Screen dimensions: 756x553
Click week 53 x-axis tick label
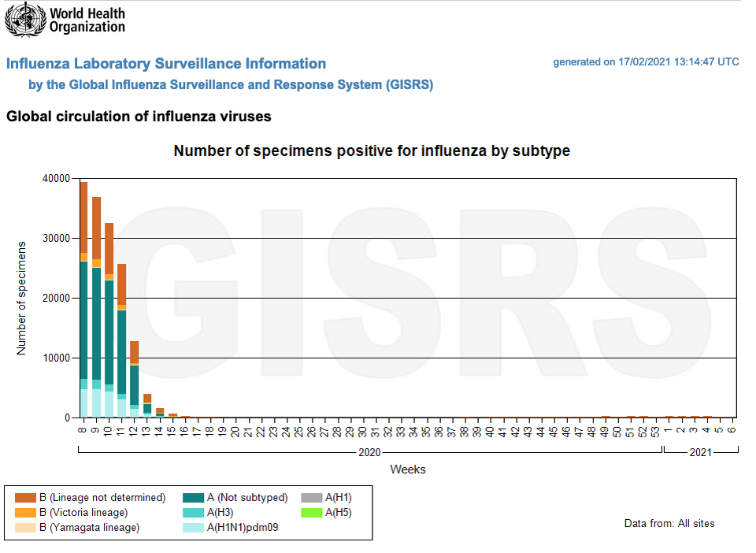pos(654,432)
